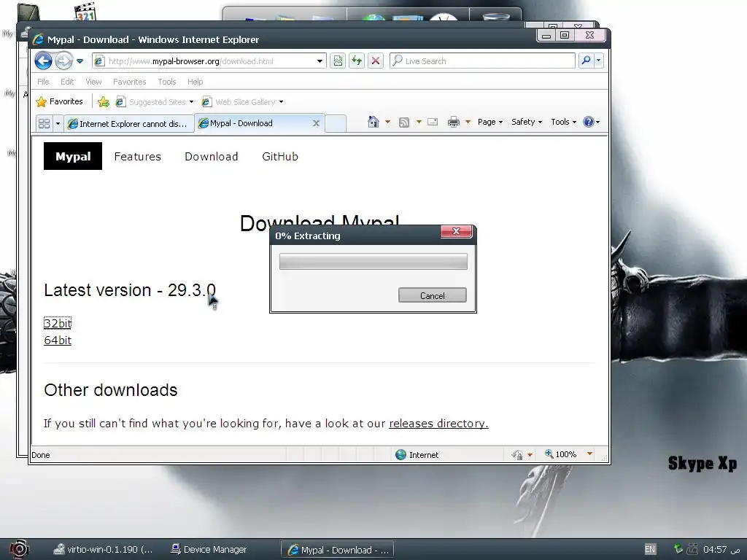The width and height of the screenshot is (747, 560).
Task: Click the Mypal - Download taskbar button
Action: (x=338, y=550)
